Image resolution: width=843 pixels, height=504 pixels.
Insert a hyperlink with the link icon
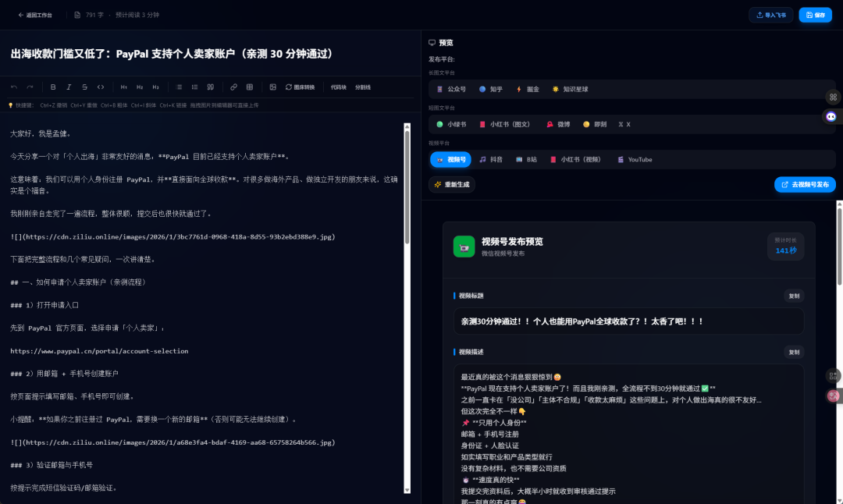coord(234,87)
